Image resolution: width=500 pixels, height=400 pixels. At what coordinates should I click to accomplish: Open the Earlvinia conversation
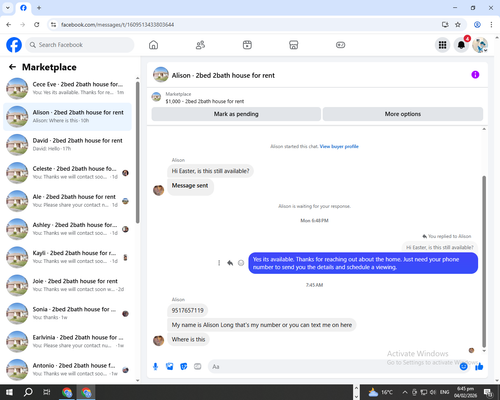[67, 341]
